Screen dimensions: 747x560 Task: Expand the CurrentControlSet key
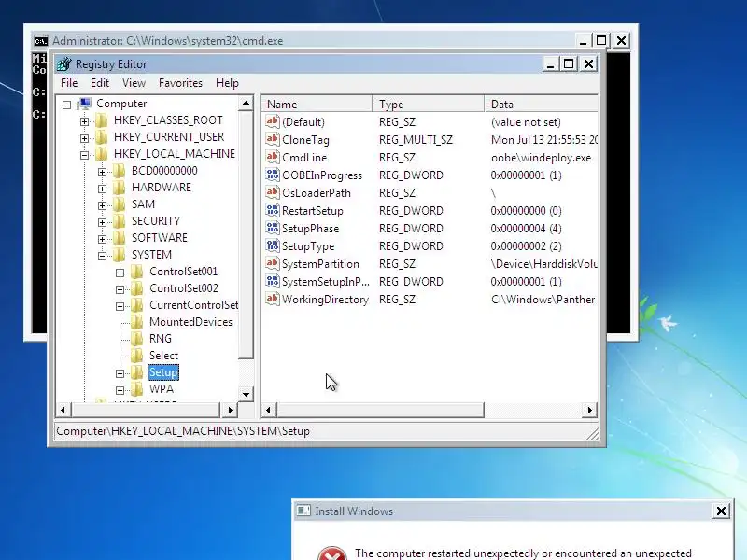(120, 306)
